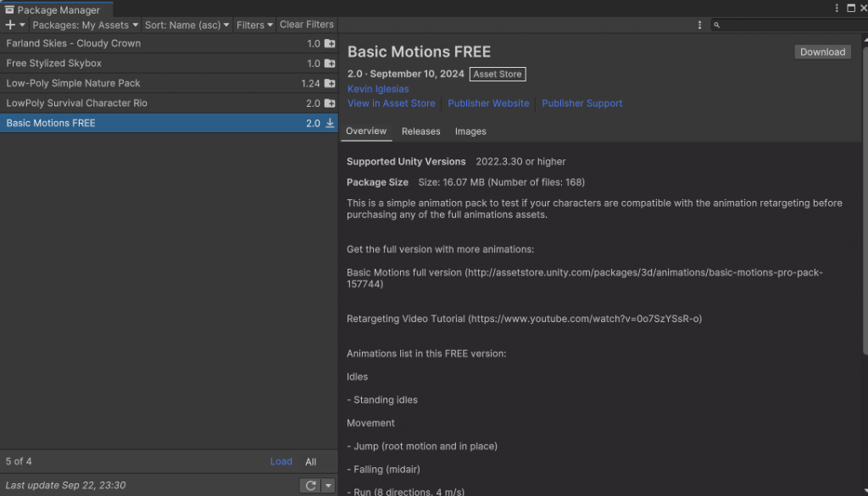This screenshot has height=496, width=868.
Task: Click the Basic Motions FREE title heading
Action: (419, 52)
